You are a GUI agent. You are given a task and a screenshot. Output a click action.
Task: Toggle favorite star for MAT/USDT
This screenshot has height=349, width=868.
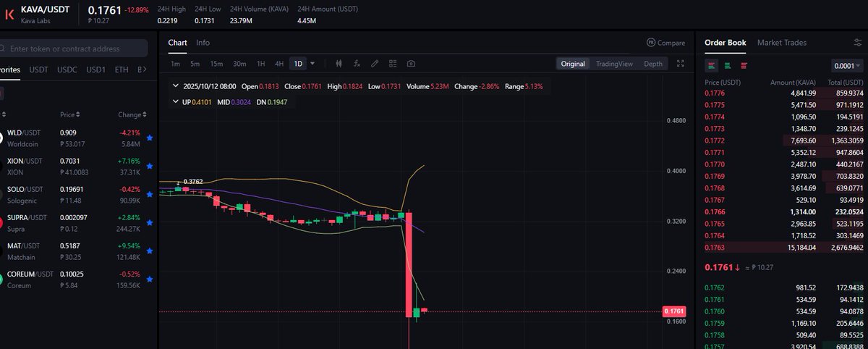[150, 251]
